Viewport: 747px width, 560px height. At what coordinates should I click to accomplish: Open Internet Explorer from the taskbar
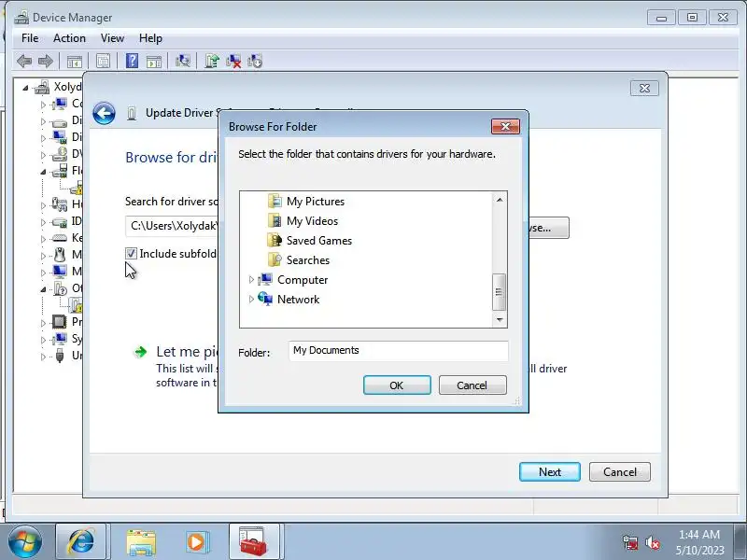80,541
